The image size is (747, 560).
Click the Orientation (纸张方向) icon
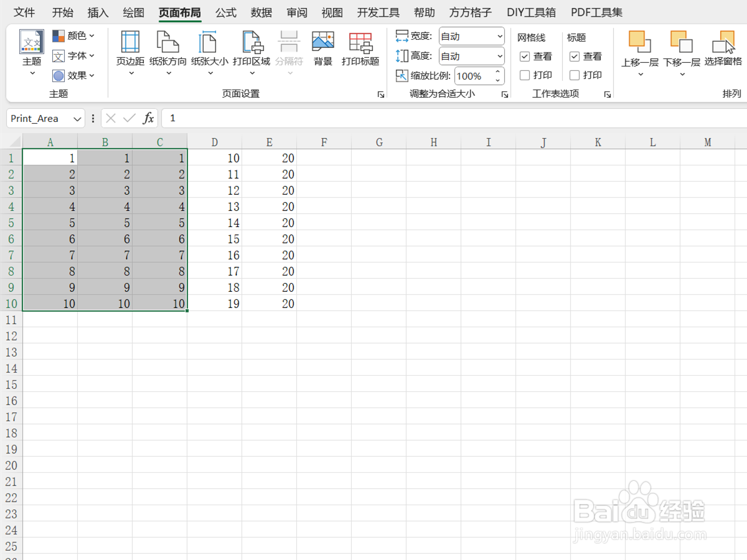[x=168, y=42]
